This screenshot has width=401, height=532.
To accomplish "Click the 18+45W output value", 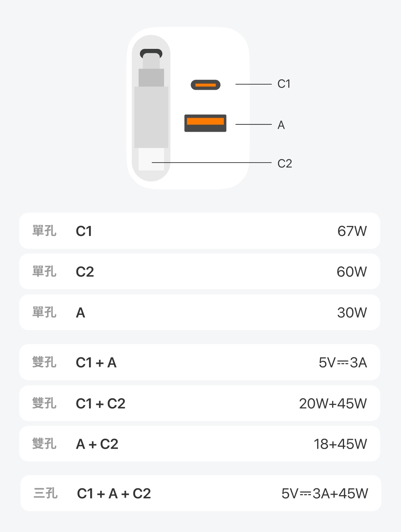I will 340,444.
